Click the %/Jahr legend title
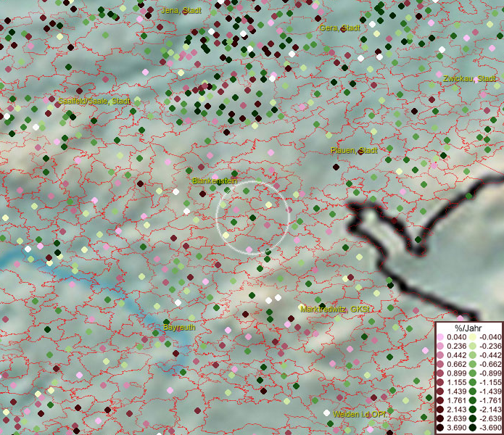 click(x=469, y=328)
